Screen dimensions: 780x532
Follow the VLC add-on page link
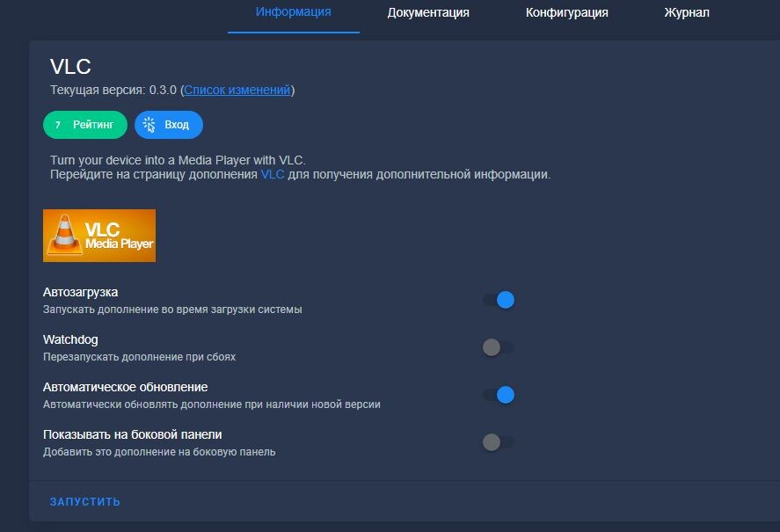[273, 175]
